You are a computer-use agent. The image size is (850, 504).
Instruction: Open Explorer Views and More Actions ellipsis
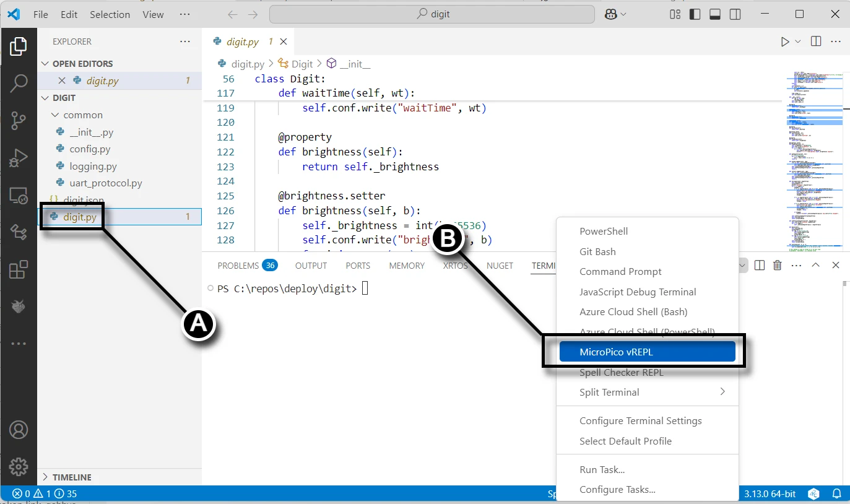click(x=185, y=41)
